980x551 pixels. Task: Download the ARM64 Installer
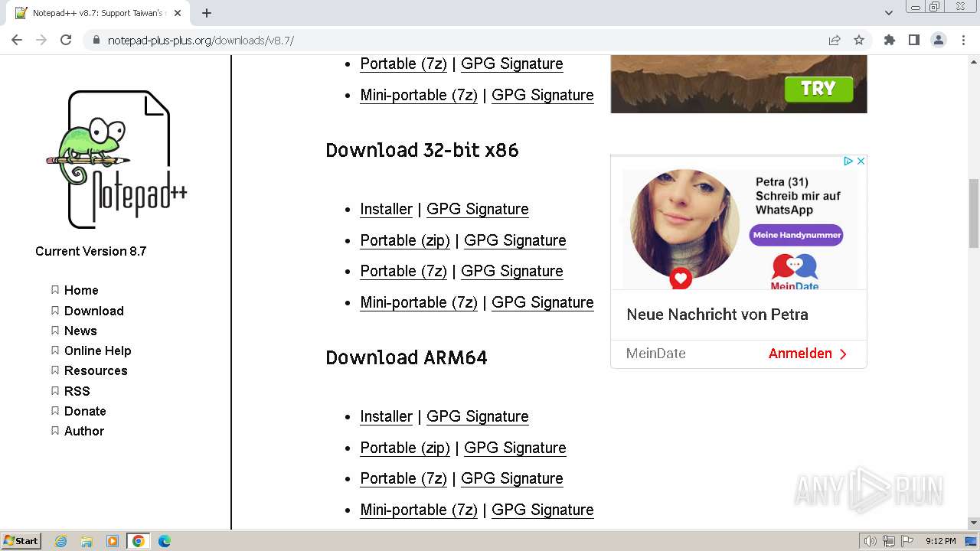pyautogui.click(x=387, y=416)
